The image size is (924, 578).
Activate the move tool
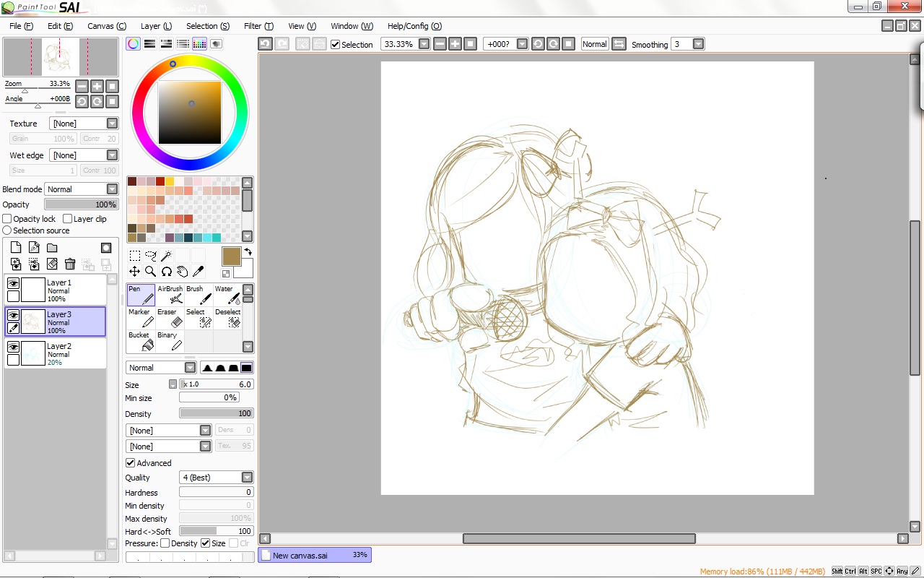coord(134,272)
